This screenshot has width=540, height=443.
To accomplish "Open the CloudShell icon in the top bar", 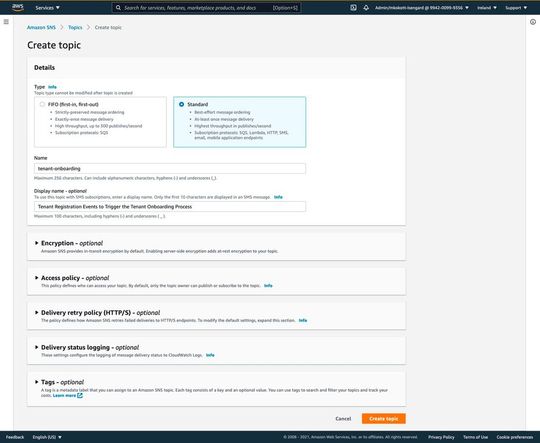I will coord(353,7).
